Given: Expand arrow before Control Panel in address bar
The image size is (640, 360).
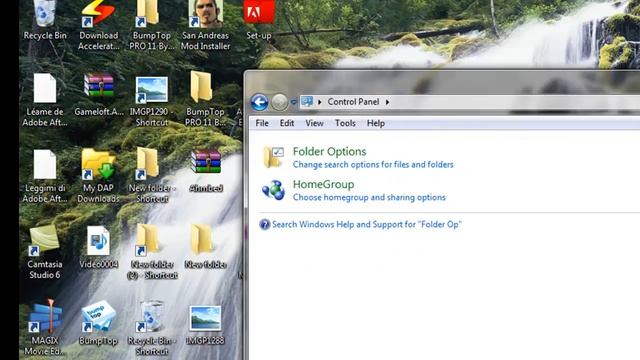Looking at the screenshot, I should [x=320, y=102].
